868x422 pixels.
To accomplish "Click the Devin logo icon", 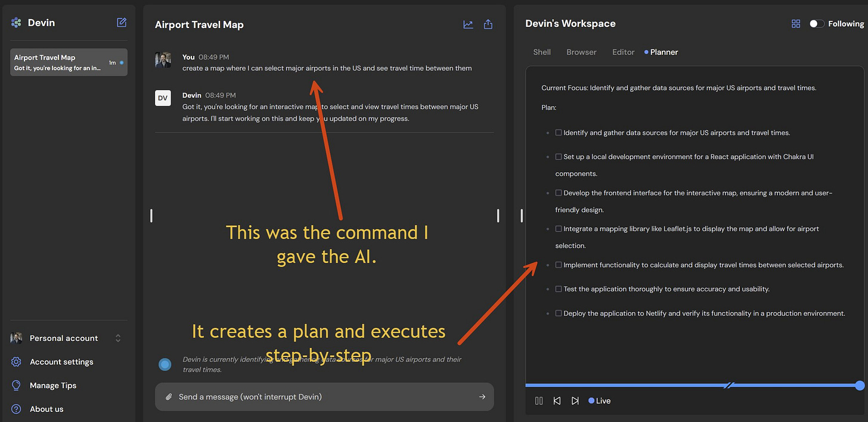I will tap(16, 23).
